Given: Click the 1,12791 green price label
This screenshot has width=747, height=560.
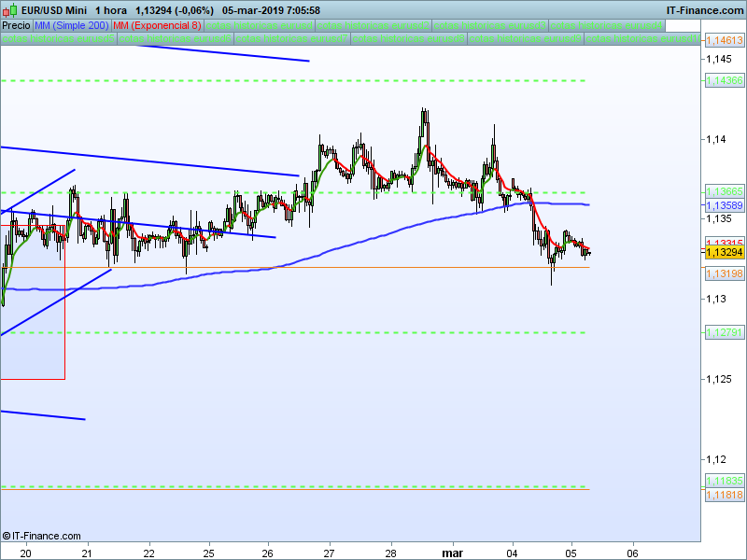Looking at the screenshot, I should 725,332.
